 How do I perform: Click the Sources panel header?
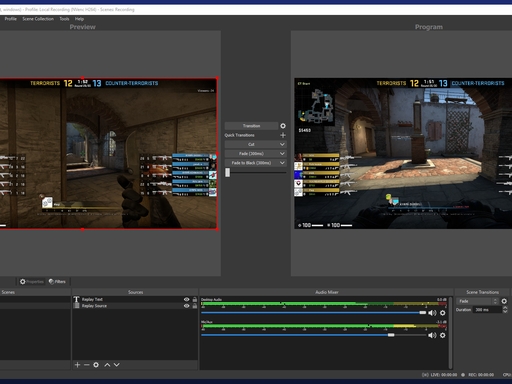click(135, 292)
